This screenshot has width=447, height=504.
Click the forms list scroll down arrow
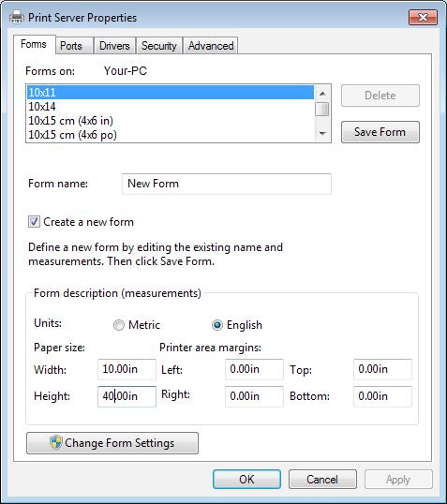[x=322, y=133]
